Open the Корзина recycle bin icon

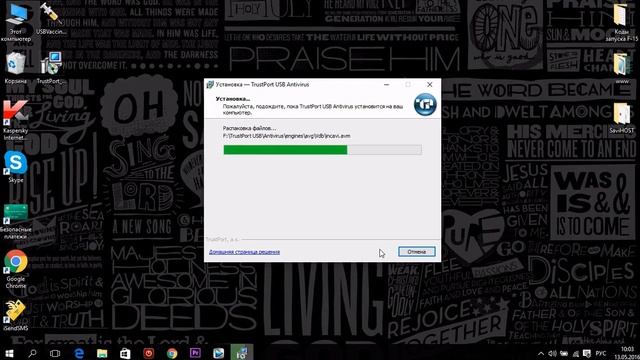(16, 68)
